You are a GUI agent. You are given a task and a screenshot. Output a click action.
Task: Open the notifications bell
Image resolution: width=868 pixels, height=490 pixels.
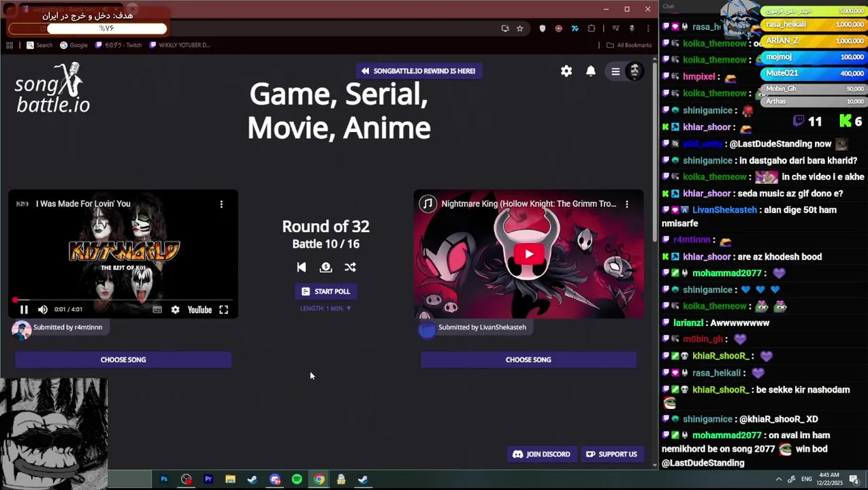click(591, 71)
